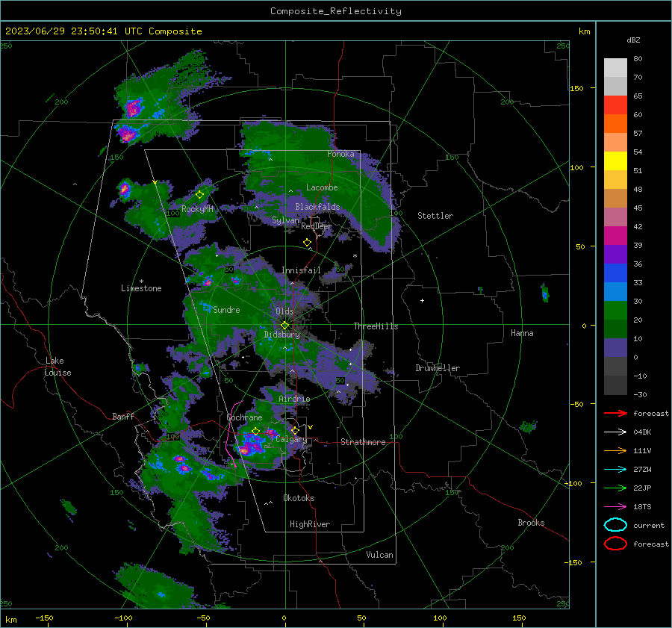Click the Cochrane city label
Image resolution: width=672 pixels, height=628 pixels.
pos(244,417)
